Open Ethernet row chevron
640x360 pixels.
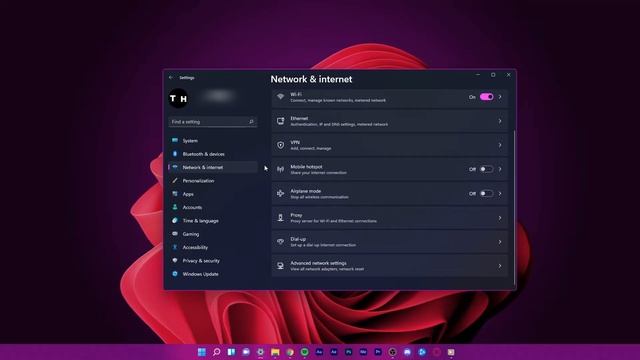click(500, 121)
